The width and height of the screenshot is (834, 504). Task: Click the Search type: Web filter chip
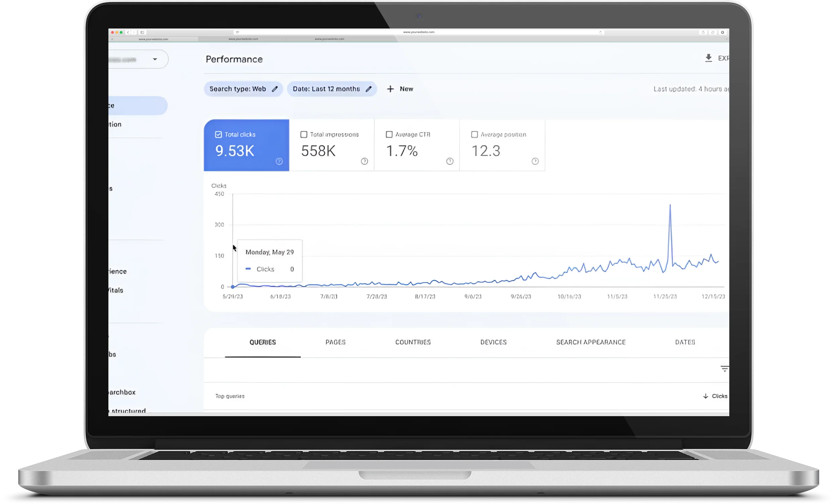(243, 89)
